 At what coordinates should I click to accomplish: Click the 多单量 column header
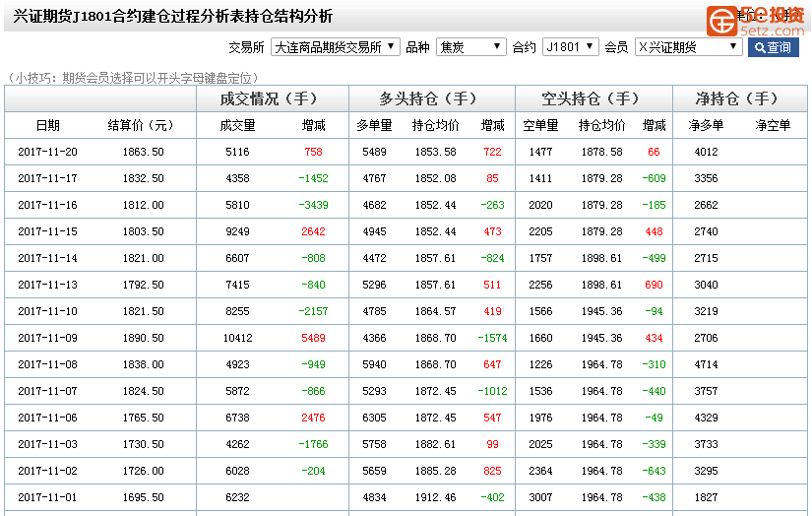[374, 125]
